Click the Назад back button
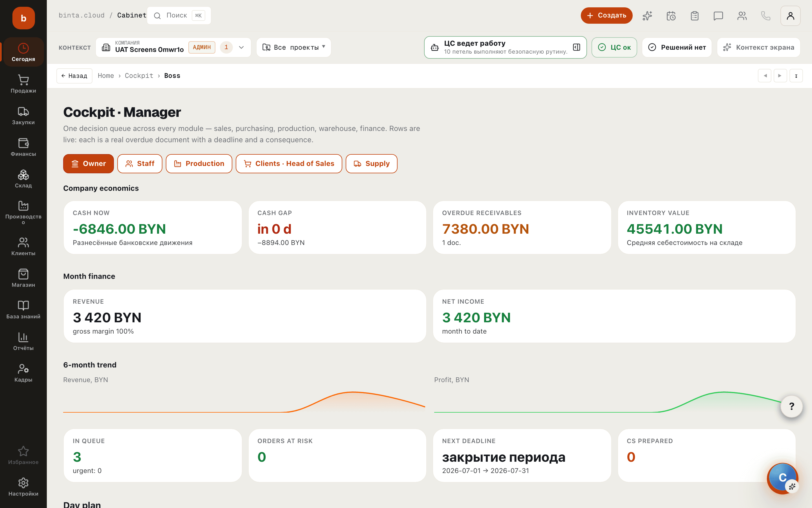812x508 pixels. click(74, 76)
